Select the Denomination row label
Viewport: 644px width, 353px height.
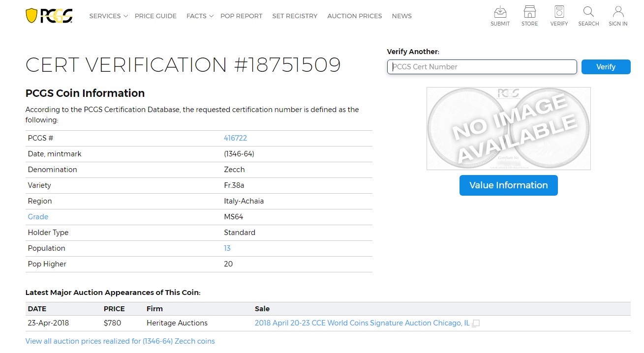[53, 170]
